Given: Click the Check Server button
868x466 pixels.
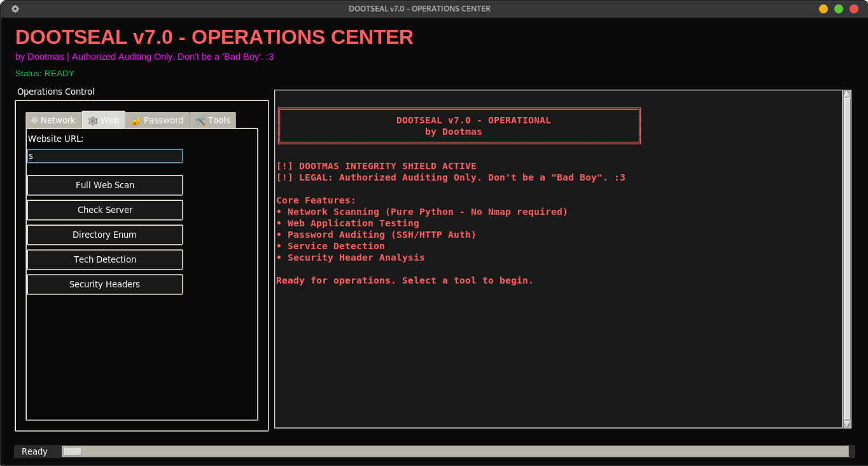Looking at the screenshot, I should click(x=104, y=210).
